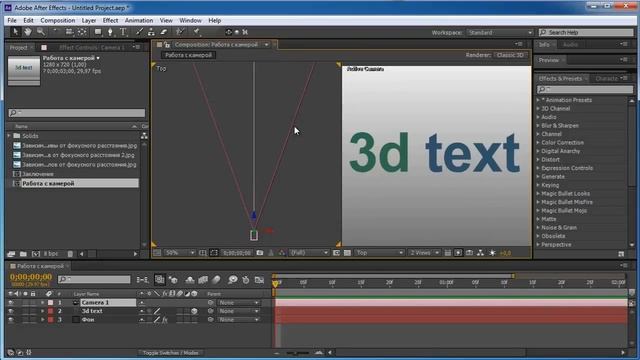Toggle Fast Previews button in viewer
640x360 pixels.
tap(458, 253)
